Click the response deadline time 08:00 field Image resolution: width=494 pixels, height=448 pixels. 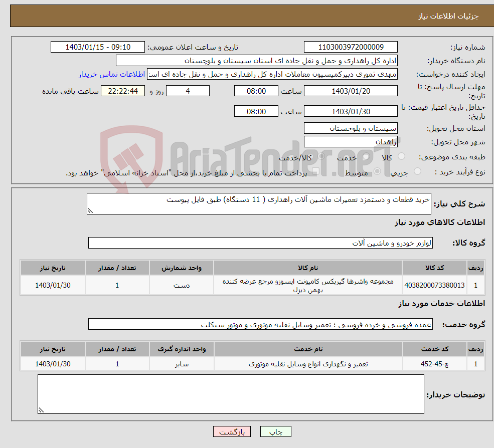[256, 91]
